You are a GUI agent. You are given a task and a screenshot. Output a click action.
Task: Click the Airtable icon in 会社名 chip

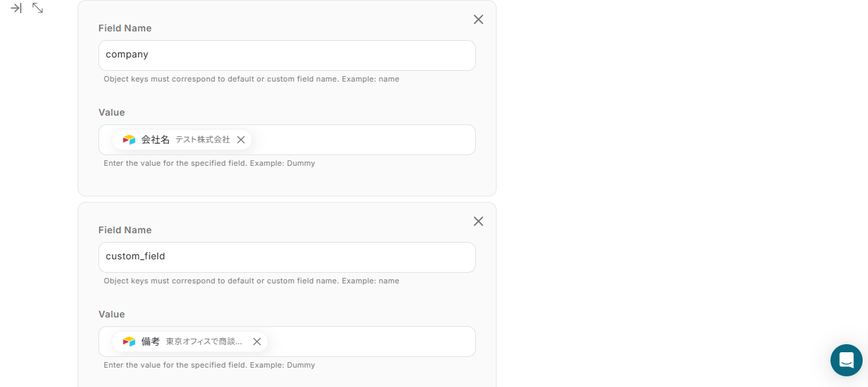[129, 140]
